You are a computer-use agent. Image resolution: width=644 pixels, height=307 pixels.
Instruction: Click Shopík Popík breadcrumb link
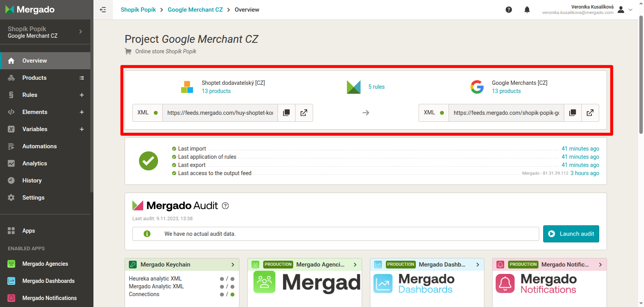138,10
